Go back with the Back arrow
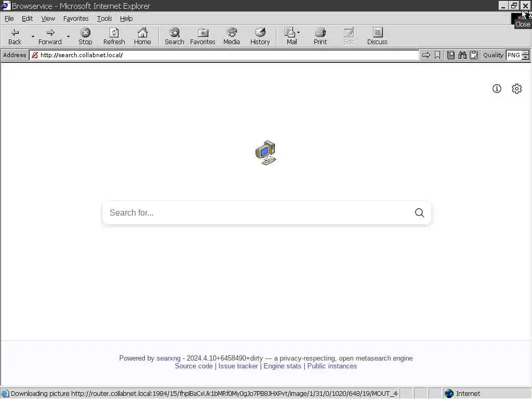The image size is (532, 399). pyautogui.click(x=15, y=36)
